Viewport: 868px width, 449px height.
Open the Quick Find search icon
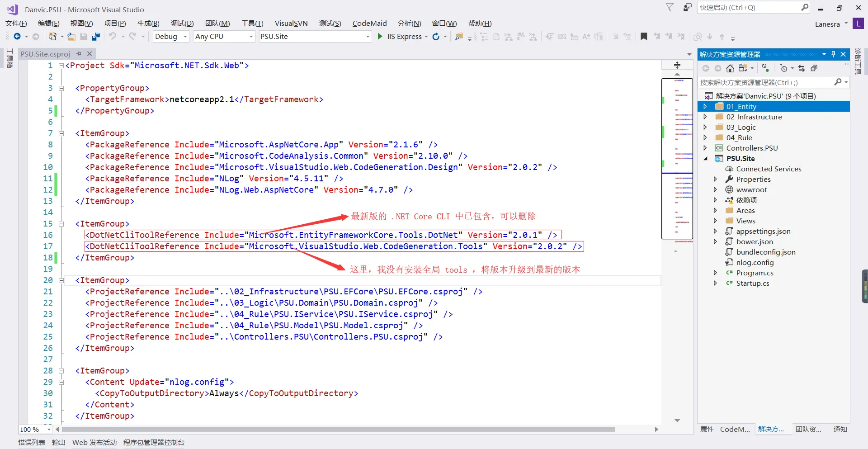(805, 7)
